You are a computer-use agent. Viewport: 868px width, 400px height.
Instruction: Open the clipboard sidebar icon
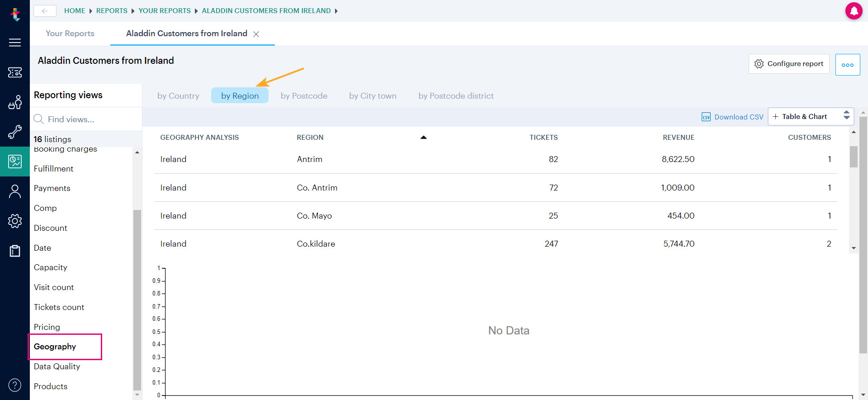pyautogui.click(x=15, y=251)
